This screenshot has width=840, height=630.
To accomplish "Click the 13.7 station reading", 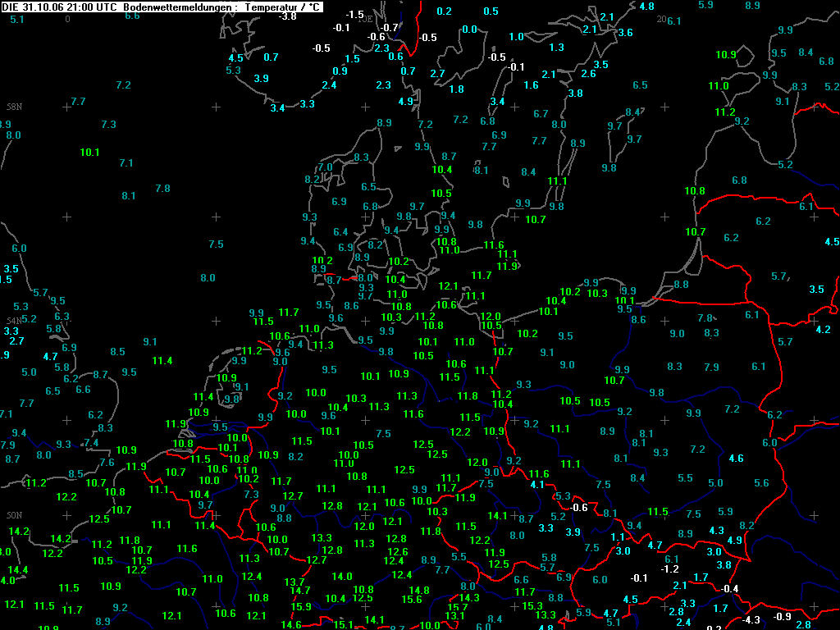I will [x=294, y=582].
